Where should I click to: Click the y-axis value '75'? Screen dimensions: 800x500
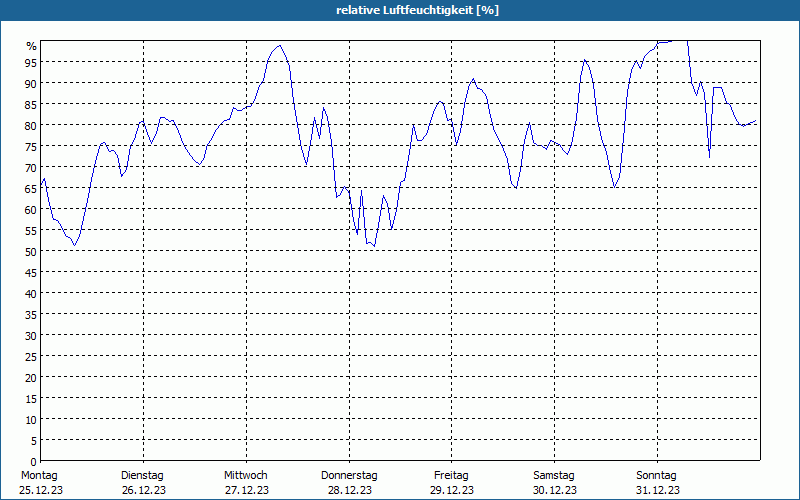(32, 146)
